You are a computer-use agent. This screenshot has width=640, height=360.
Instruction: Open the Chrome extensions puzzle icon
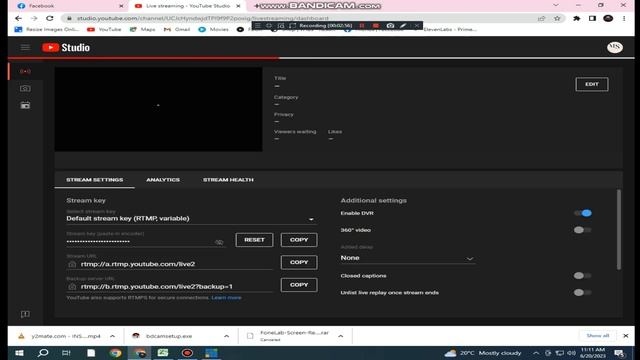576,18
